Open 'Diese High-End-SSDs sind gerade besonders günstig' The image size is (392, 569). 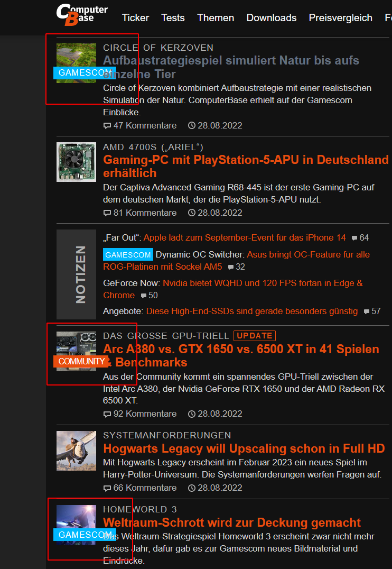pyautogui.click(x=252, y=311)
